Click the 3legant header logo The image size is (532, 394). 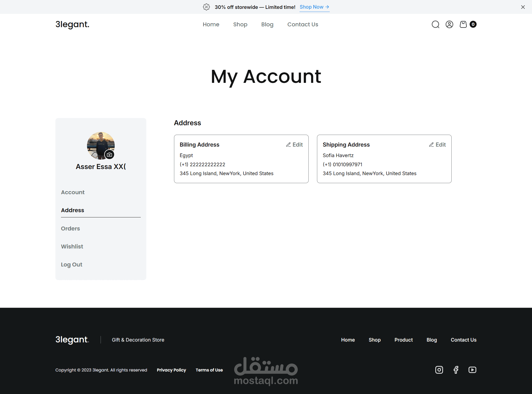point(72,24)
